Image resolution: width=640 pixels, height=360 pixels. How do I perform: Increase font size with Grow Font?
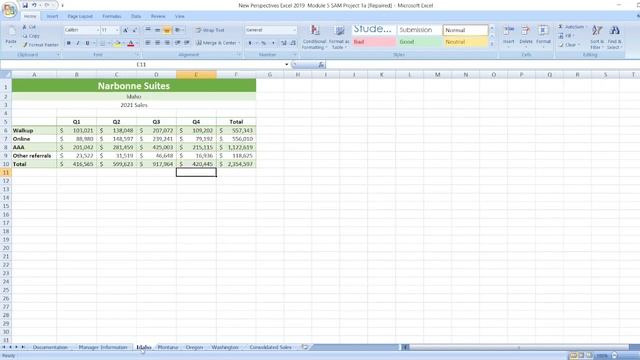(x=125, y=30)
